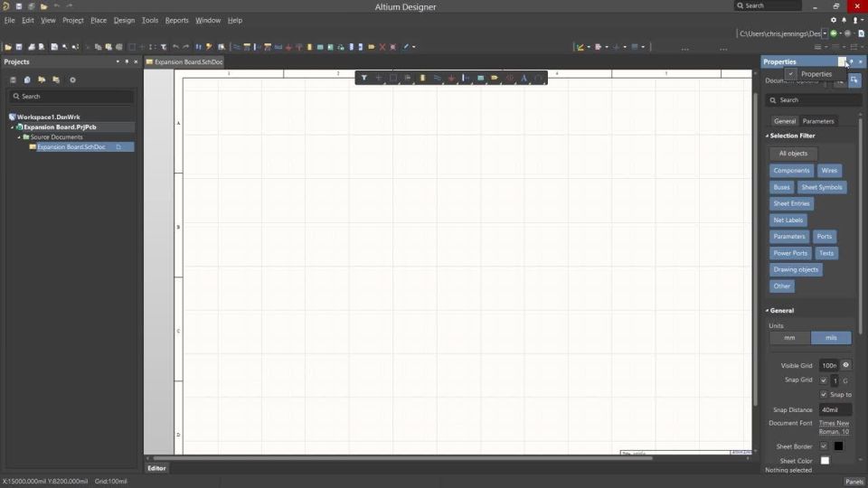Open the Projects panel options dropdown arrow
Image resolution: width=868 pixels, height=488 pixels.
(x=118, y=62)
